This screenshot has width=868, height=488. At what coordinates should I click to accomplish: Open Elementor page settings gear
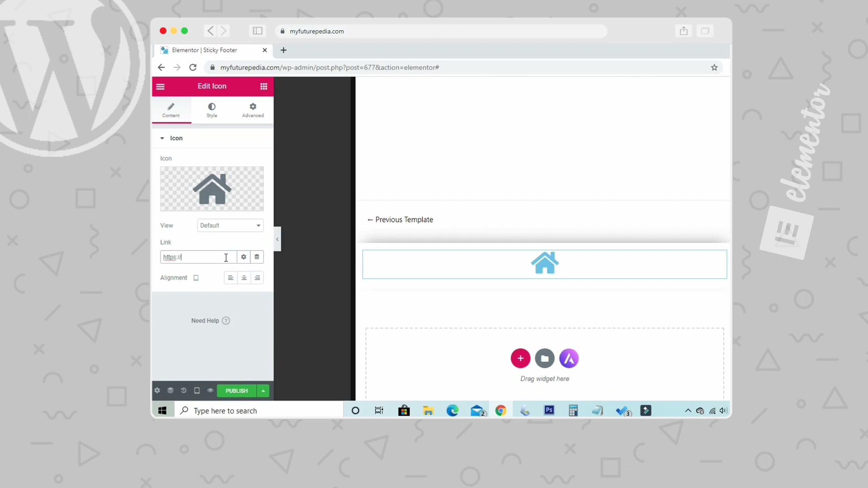pyautogui.click(x=157, y=390)
